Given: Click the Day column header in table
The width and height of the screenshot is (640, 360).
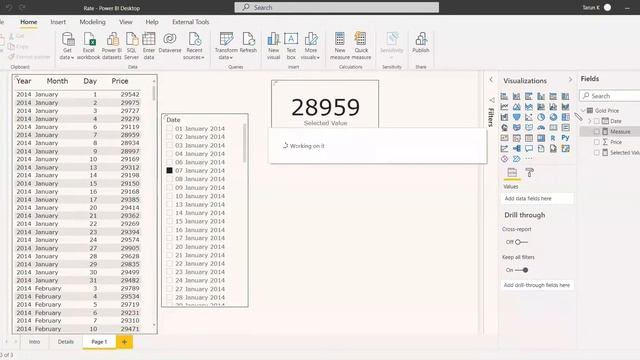Looking at the screenshot, I should (90, 81).
